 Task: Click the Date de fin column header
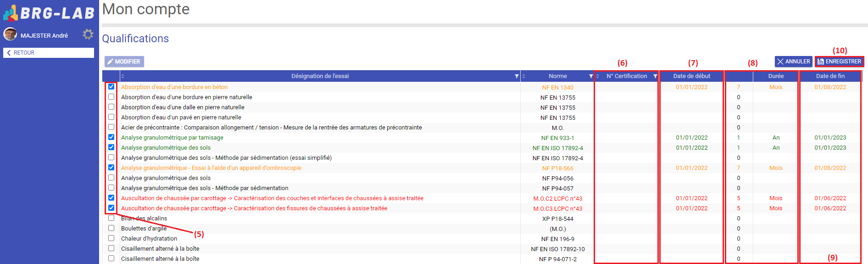click(830, 76)
